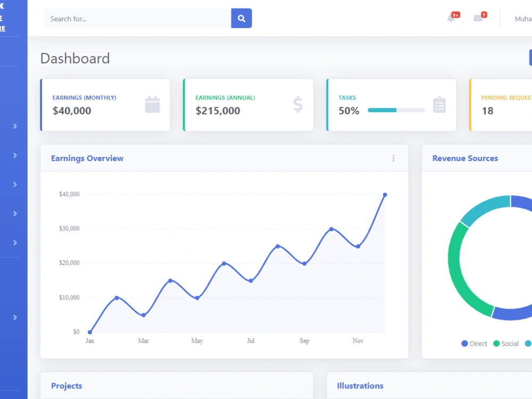
Task: Click the Illustrations card heading
Action: 360,386
